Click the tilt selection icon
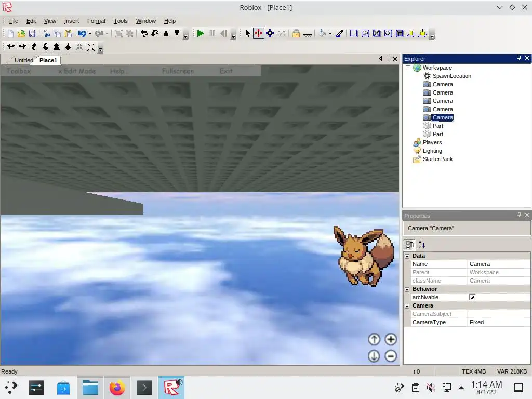The height and width of the screenshot is (399, 532). click(x=155, y=33)
